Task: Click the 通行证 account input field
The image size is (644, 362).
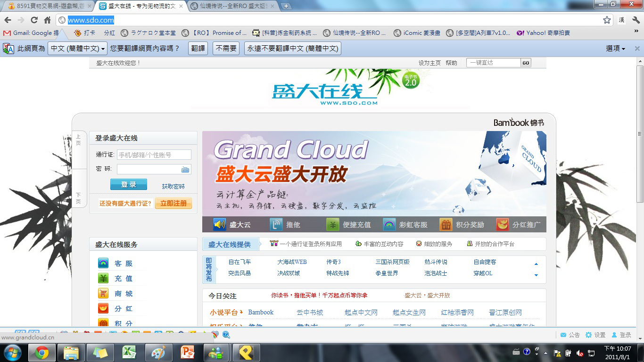Action: point(154,155)
